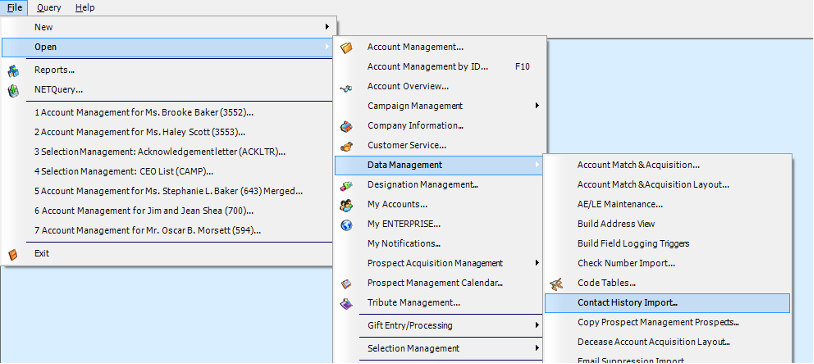This screenshot has width=814, height=364.
Task: Click the Account Overview glasses icon
Action: (346, 88)
